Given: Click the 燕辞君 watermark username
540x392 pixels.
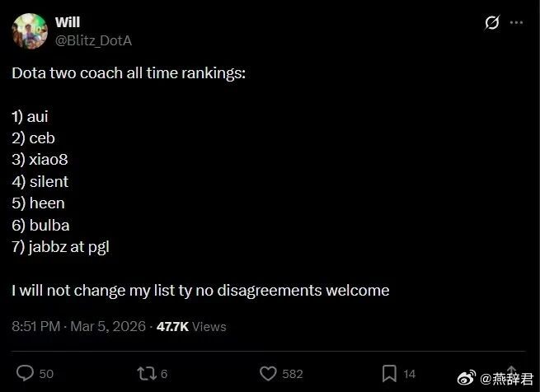Looking at the screenshot, I should click(513, 379).
